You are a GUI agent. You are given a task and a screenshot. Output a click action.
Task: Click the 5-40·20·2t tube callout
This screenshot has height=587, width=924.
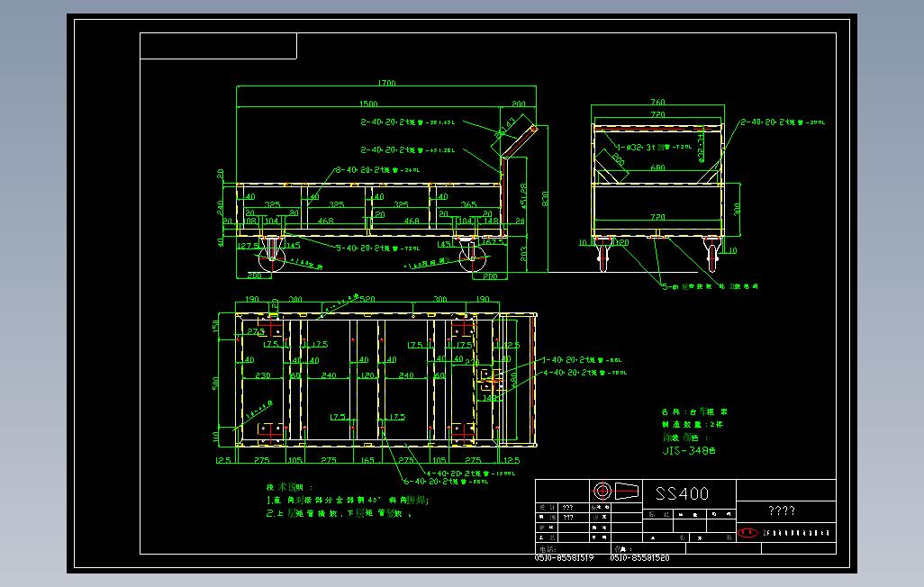tap(377, 248)
